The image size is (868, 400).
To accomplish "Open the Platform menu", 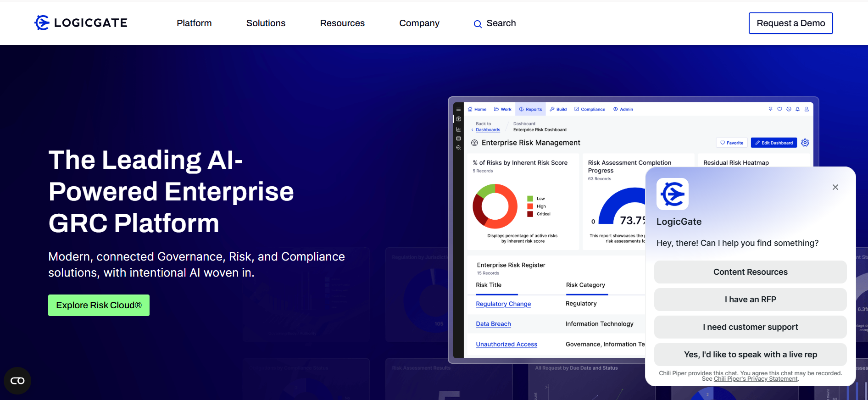I will 194,23.
